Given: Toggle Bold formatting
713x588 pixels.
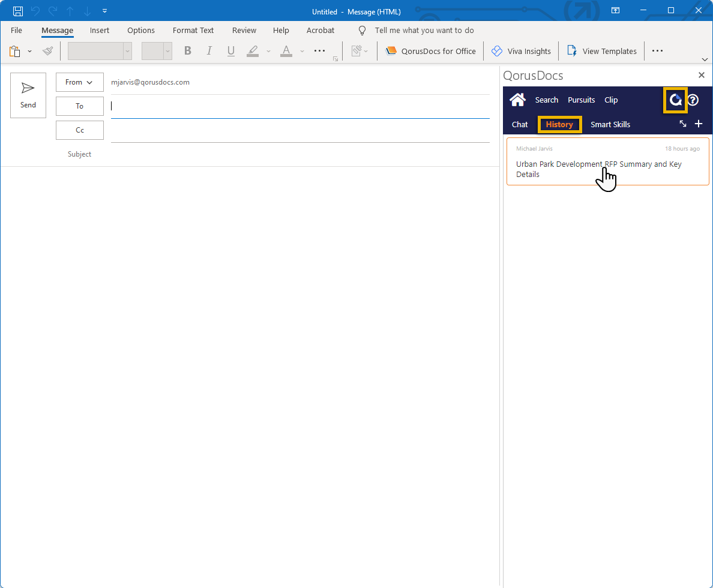Looking at the screenshot, I should [188, 51].
